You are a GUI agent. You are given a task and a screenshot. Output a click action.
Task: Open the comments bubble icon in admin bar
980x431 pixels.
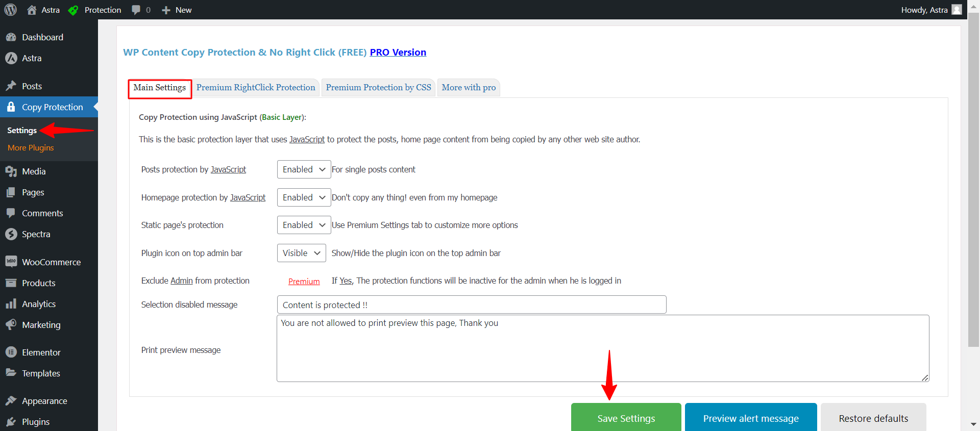[136, 10]
